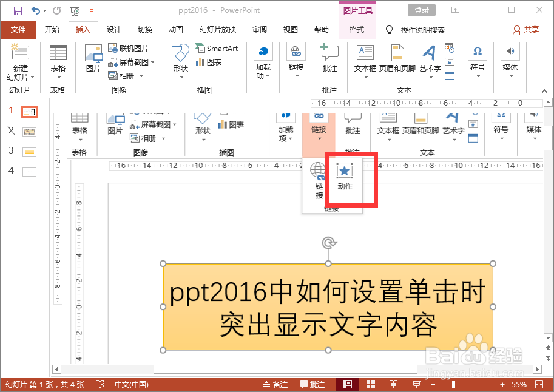Insert a 图表 chart
The image size is (554, 392).
(x=209, y=63)
